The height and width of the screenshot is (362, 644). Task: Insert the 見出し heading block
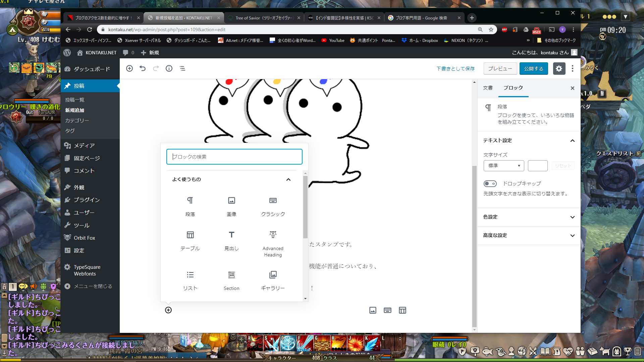(x=231, y=241)
